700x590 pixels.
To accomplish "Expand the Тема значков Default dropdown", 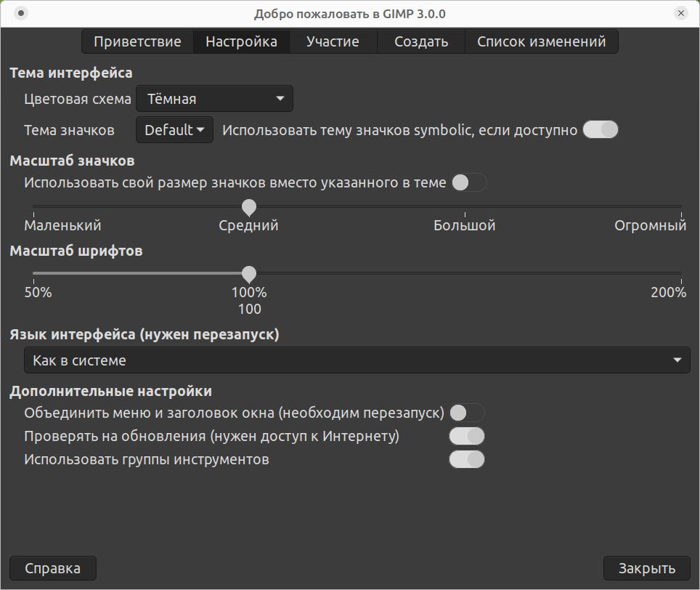I will pos(174,130).
